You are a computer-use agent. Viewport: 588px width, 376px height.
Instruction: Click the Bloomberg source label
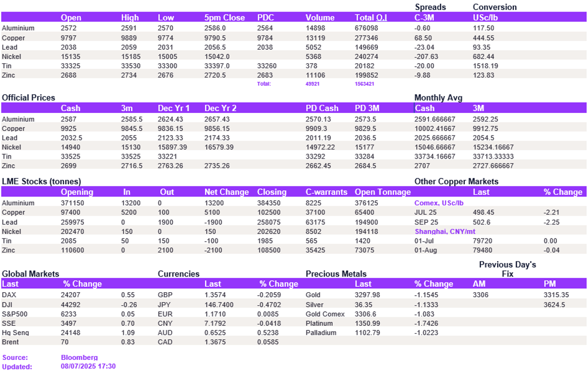79,357
